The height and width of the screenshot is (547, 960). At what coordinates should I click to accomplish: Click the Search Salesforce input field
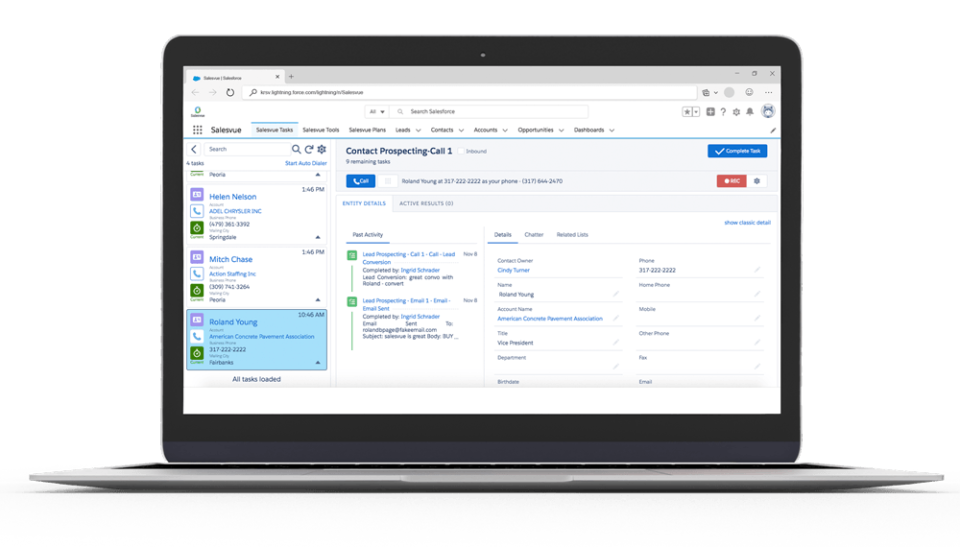[x=490, y=111]
